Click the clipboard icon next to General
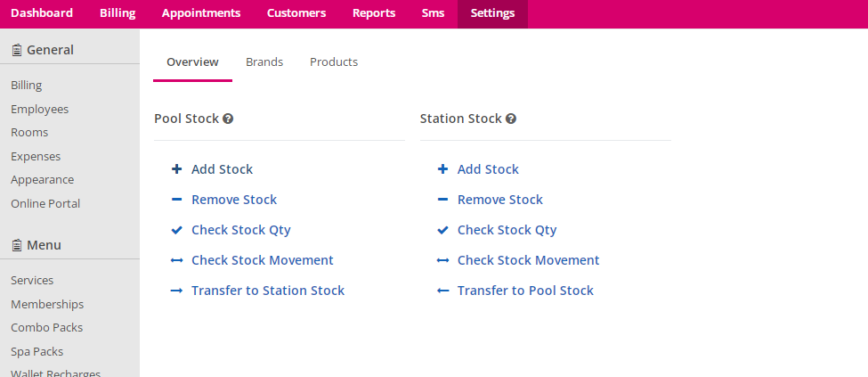The width and height of the screenshot is (868, 377). (17, 51)
